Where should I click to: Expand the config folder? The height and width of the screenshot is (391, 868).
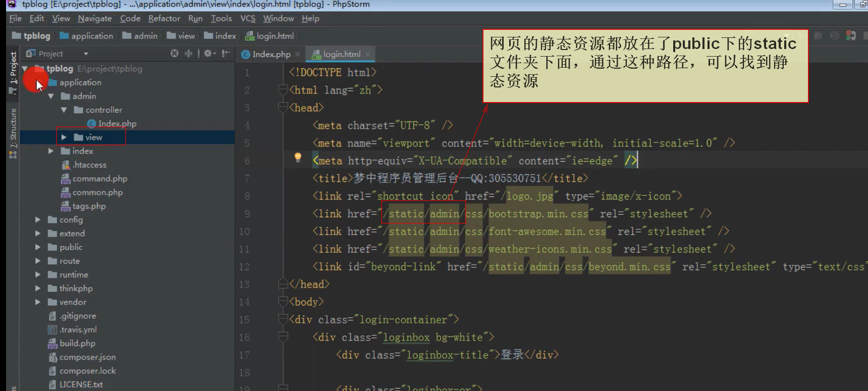(37, 220)
